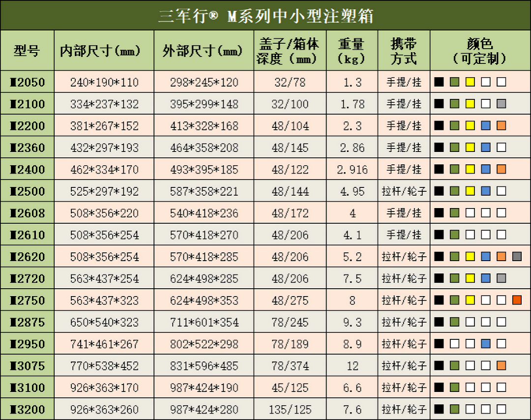Viewport: 531px width, 420px height.
Task: Select the model cell M2050
Action: 27,82
